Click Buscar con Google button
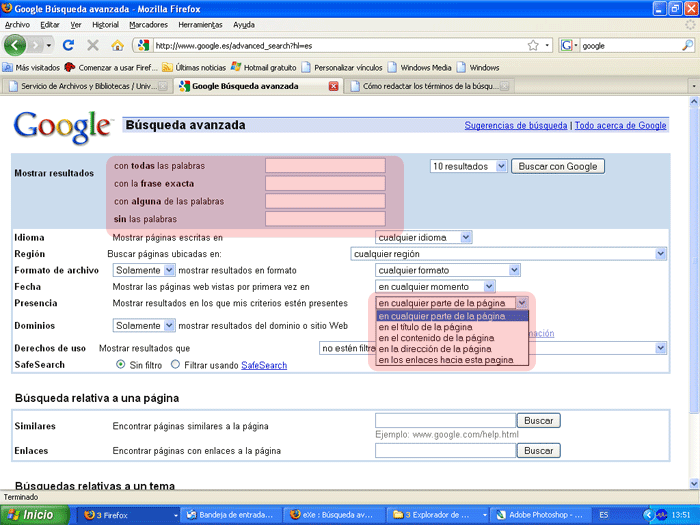This screenshot has height=525, width=700. pos(558,166)
